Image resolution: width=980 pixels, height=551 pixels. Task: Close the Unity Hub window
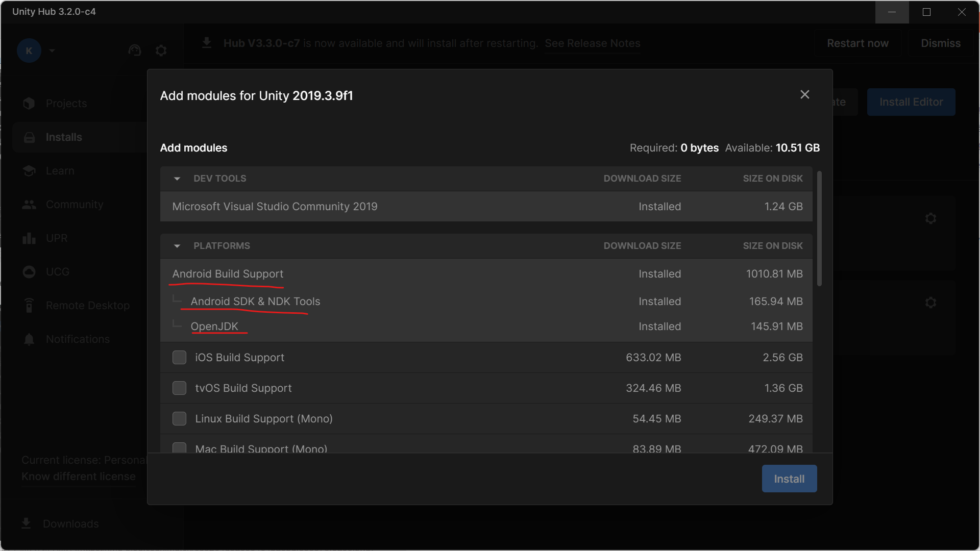coord(961,12)
